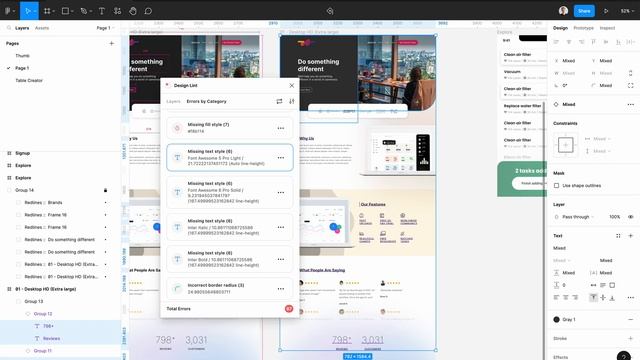Align text to vertical middle
Viewport: 640px width, 360px height.
click(x=603, y=298)
